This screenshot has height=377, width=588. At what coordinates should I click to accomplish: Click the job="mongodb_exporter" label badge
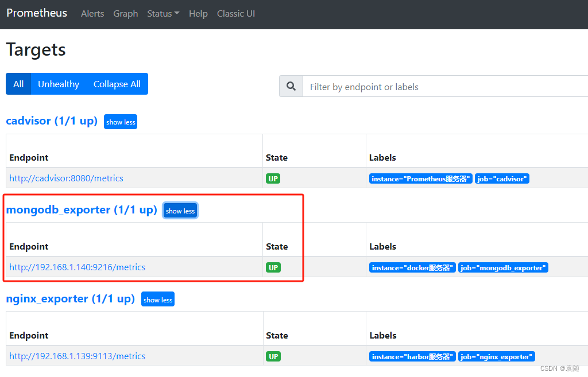click(503, 267)
